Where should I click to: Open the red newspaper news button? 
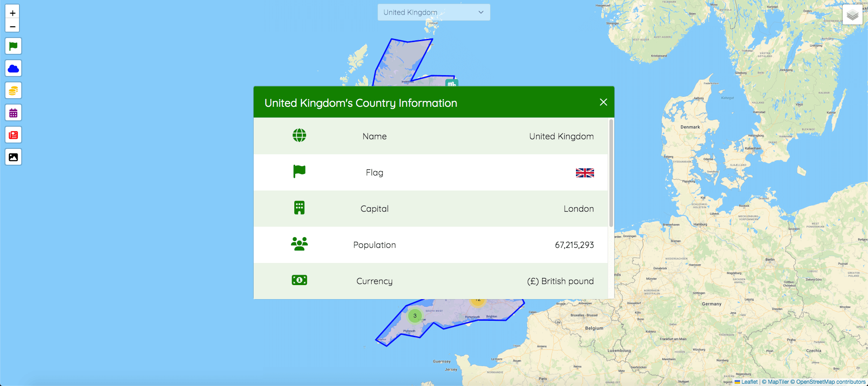pos(14,135)
